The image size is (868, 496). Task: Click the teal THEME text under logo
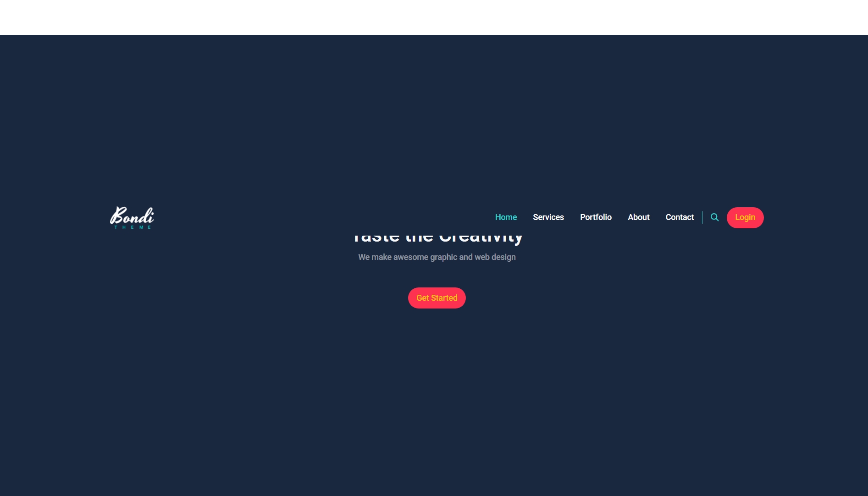(132, 227)
